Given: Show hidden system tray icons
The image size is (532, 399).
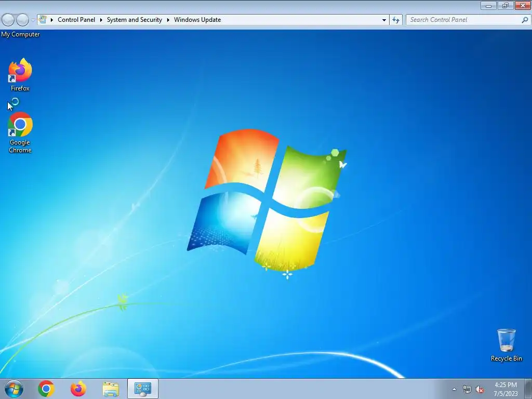Looking at the screenshot, I should point(454,389).
